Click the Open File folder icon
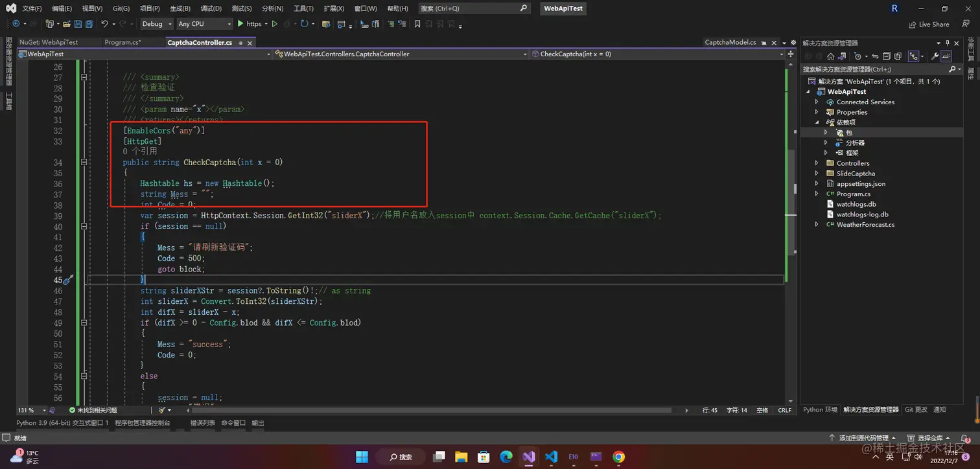Image resolution: width=980 pixels, height=469 pixels. point(67,24)
